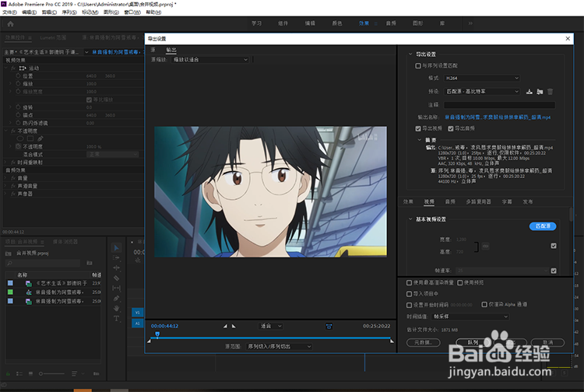This screenshot has height=392, width=584.
Task: Open the 字幕 export settings tab
Action: pyautogui.click(x=507, y=201)
